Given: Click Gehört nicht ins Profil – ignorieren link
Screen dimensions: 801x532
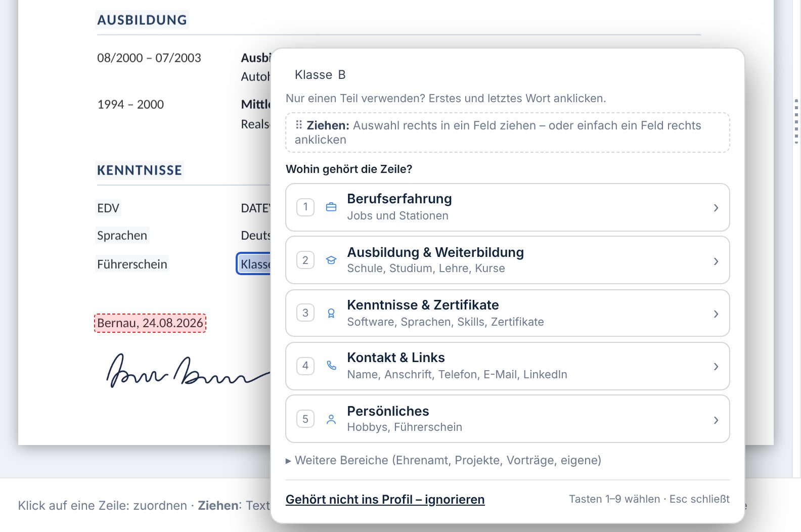Looking at the screenshot, I should (x=385, y=500).
